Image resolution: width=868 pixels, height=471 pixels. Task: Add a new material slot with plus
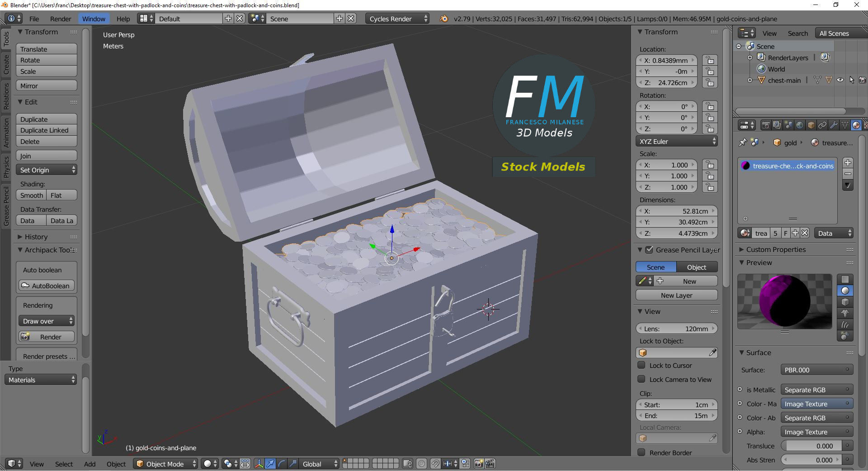(x=848, y=163)
